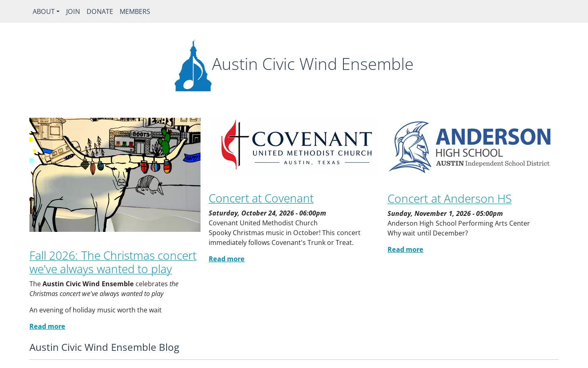Open the longhorn Christmas artwork image
Viewport: 588px width, 368px height.
point(115,175)
